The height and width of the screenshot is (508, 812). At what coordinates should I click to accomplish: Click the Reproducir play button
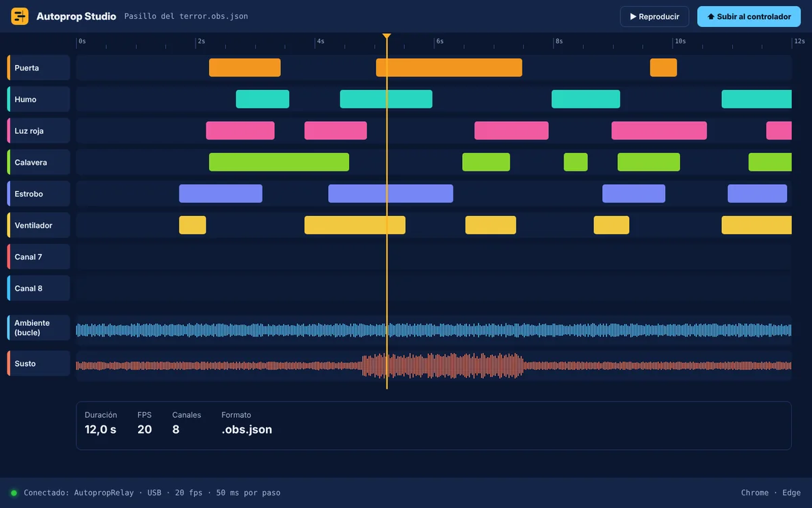[x=654, y=16]
